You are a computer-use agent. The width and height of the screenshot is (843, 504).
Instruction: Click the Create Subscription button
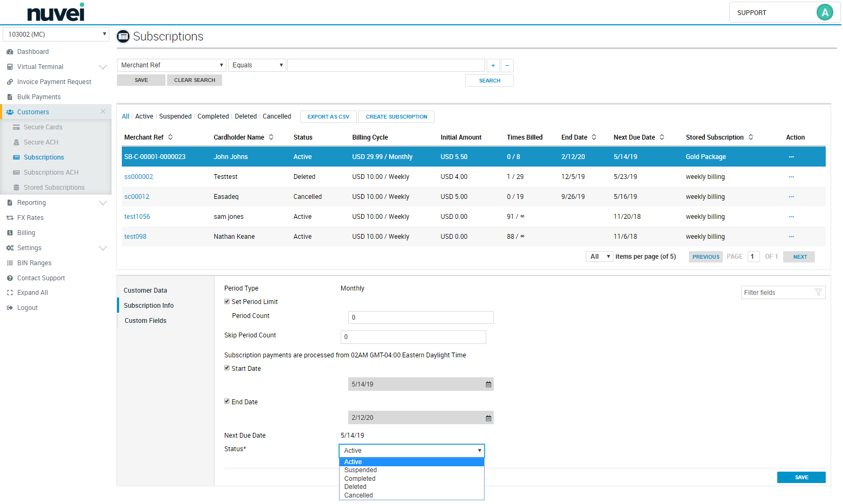click(396, 117)
